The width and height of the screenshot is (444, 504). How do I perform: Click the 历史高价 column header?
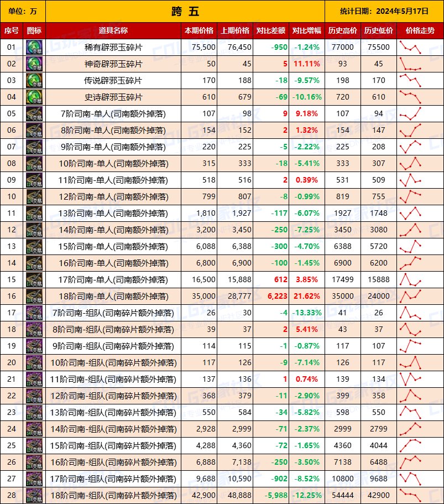click(343, 30)
